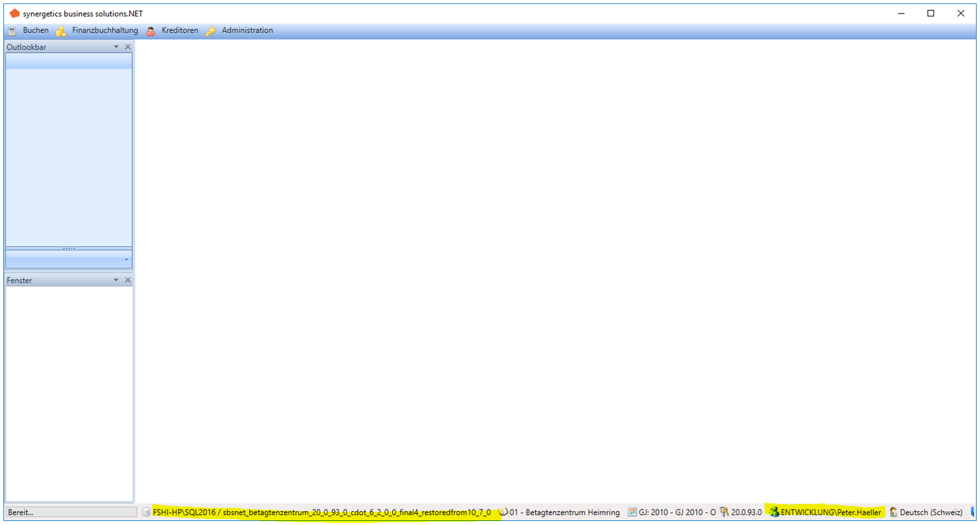Viewport: 980px width, 525px height.
Task: Click the gold coins icon beside Finanzbuchhaltung
Action: pyautogui.click(x=61, y=31)
